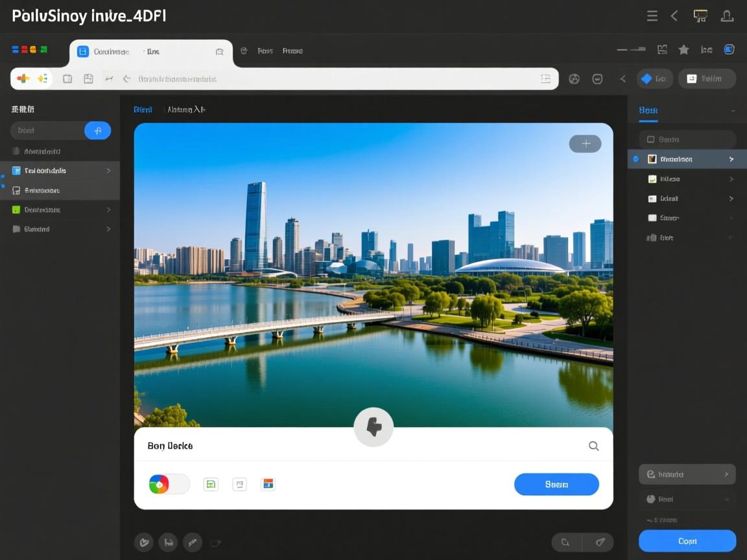Click the pencil edit icon in bottom toolbar
This screenshot has width=747, height=560.
pyautogui.click(x=192, y=542)
